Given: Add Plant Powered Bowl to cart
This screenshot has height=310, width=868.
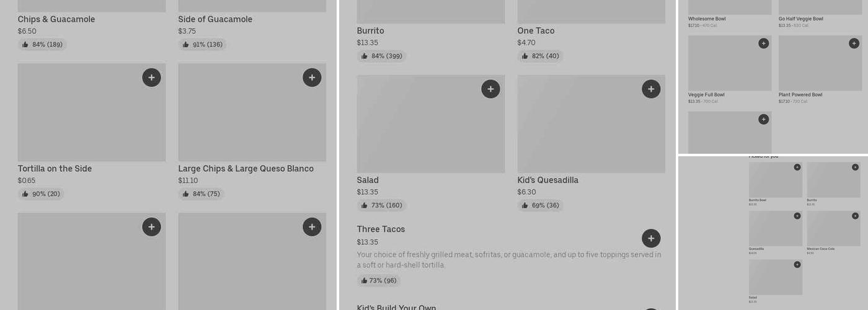Looking at the screenshot, I should [x=854, y=43].
